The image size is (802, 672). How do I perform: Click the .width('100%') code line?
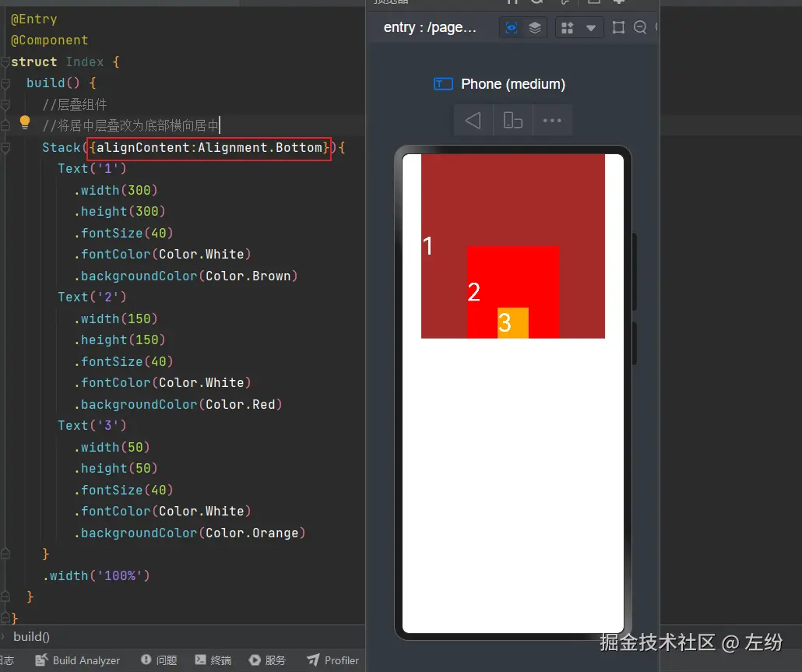97,576
